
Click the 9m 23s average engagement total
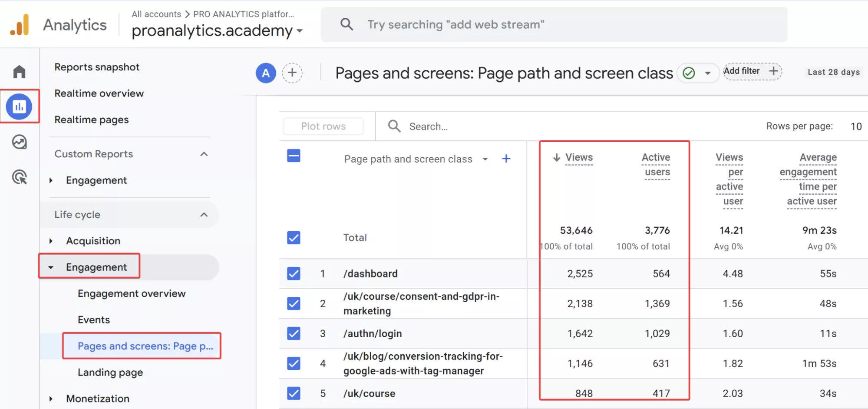819,230
